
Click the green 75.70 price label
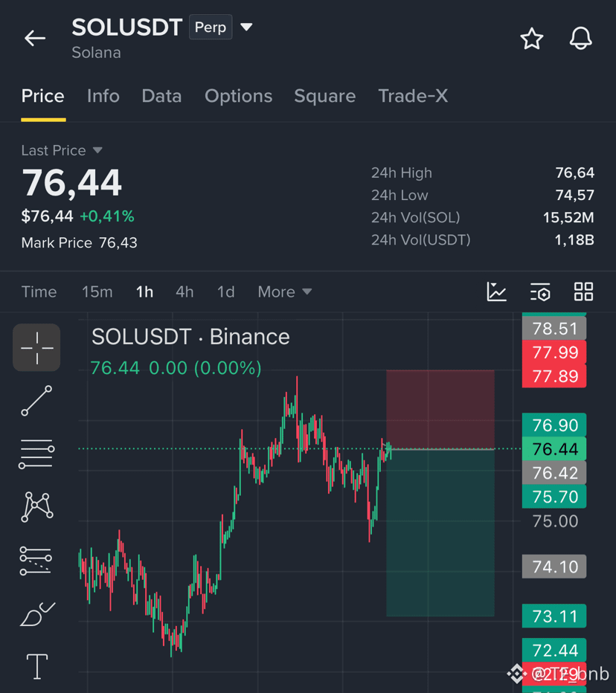[x=554, y=497]
